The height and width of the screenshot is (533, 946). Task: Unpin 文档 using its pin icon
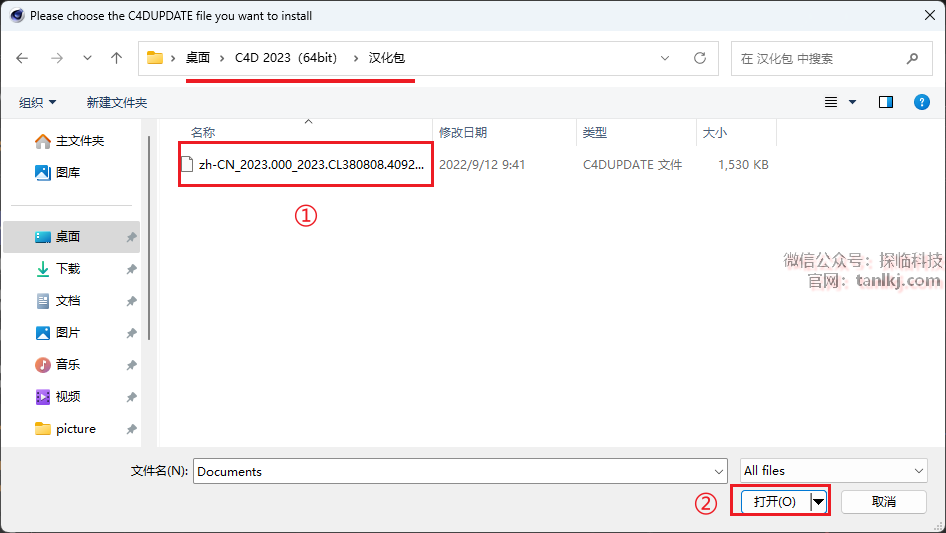131,301
